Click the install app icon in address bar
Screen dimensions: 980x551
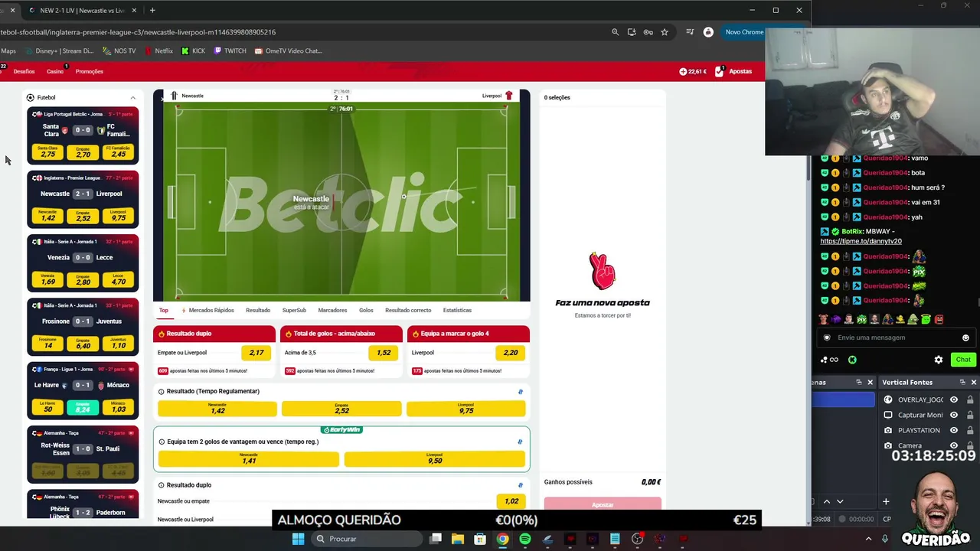coord(632,32)
